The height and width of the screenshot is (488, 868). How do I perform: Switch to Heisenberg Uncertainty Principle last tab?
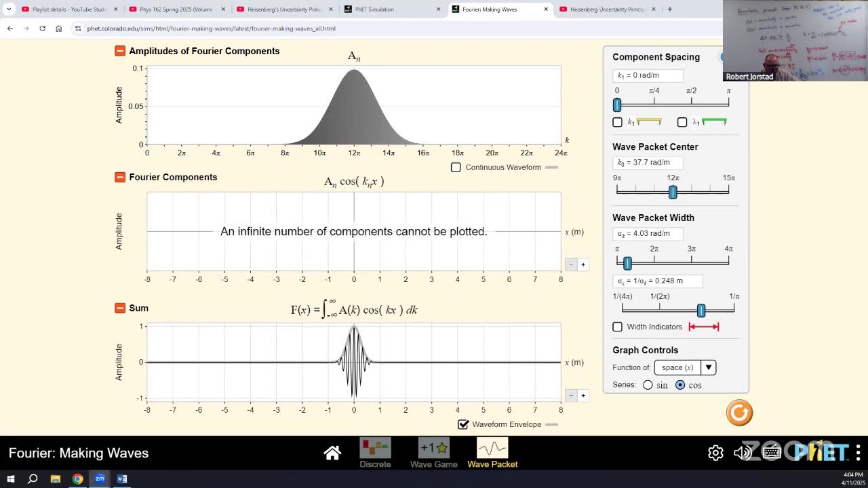607,9
